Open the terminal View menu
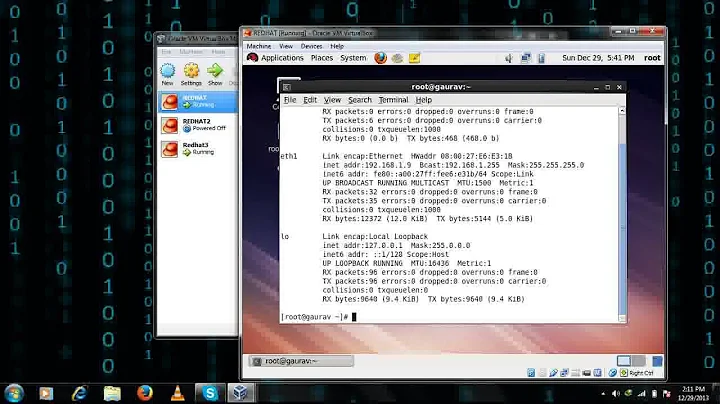Viewport: 720px width, 404px height. [332, 100]
